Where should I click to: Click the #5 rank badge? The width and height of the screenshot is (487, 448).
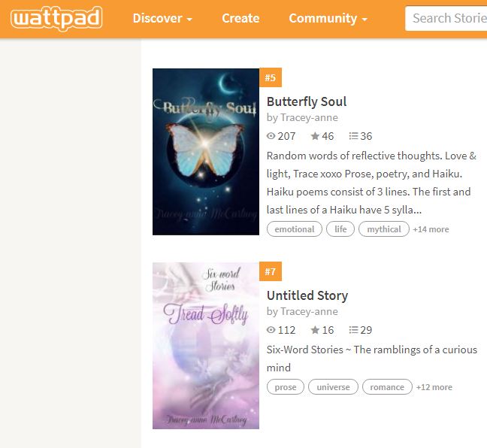coord(271,77)
